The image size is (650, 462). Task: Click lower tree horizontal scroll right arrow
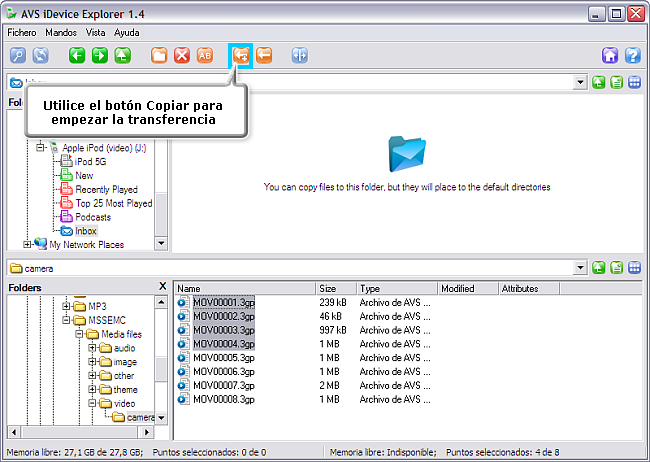147,432
